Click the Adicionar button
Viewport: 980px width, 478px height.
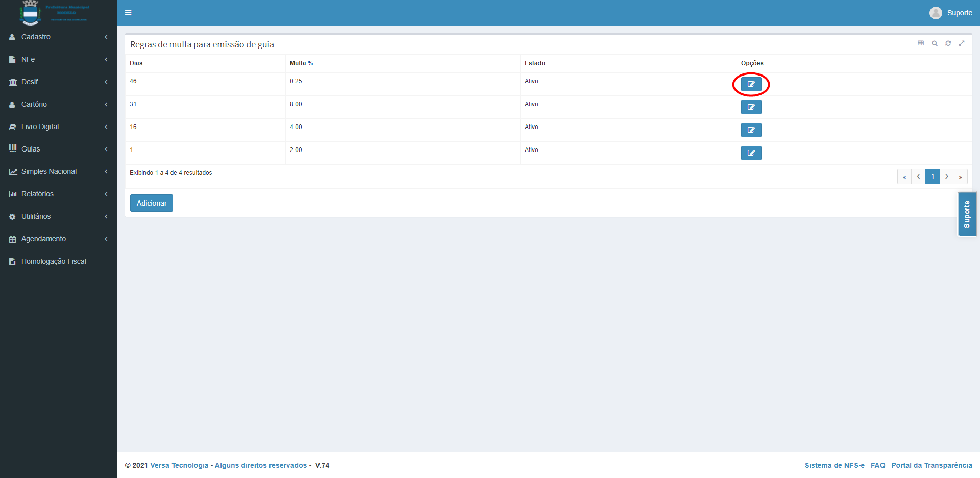(x=152, y=203)
